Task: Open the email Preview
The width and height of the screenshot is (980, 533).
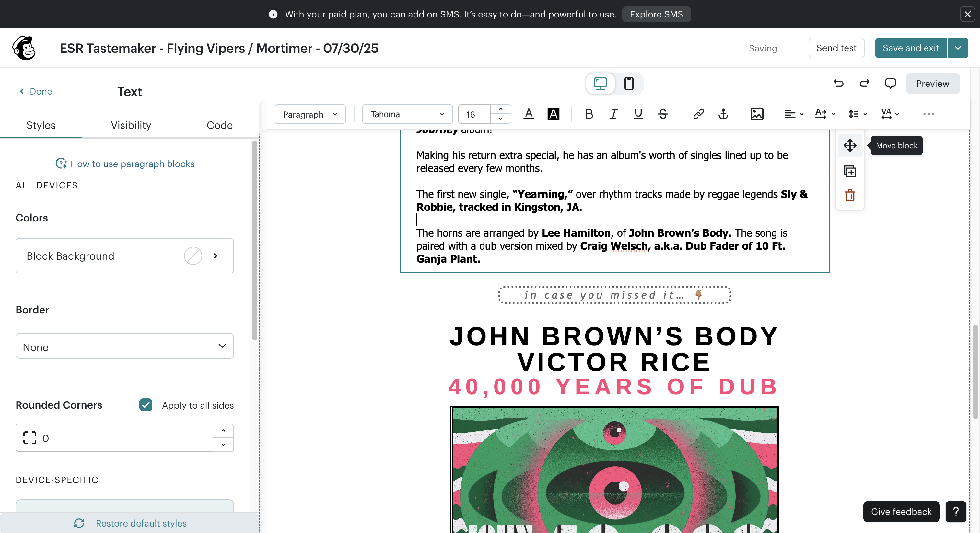Action: tap(932, 83)
